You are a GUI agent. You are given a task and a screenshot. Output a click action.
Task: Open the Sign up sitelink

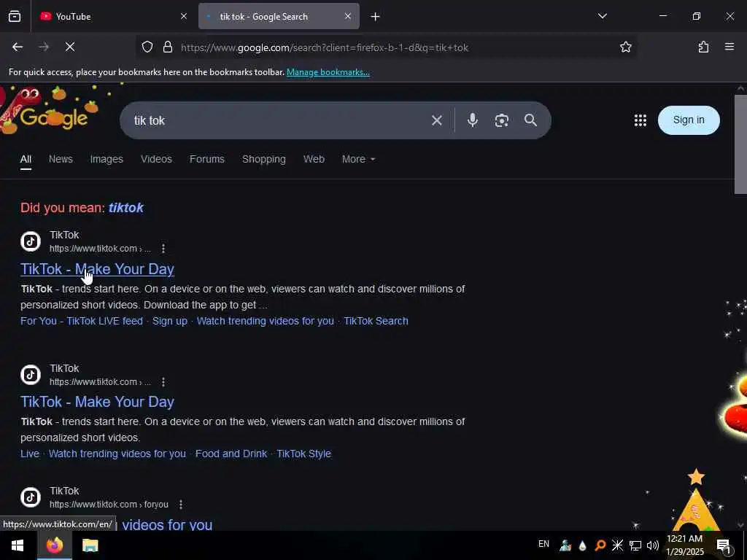(x=169, y=321)
